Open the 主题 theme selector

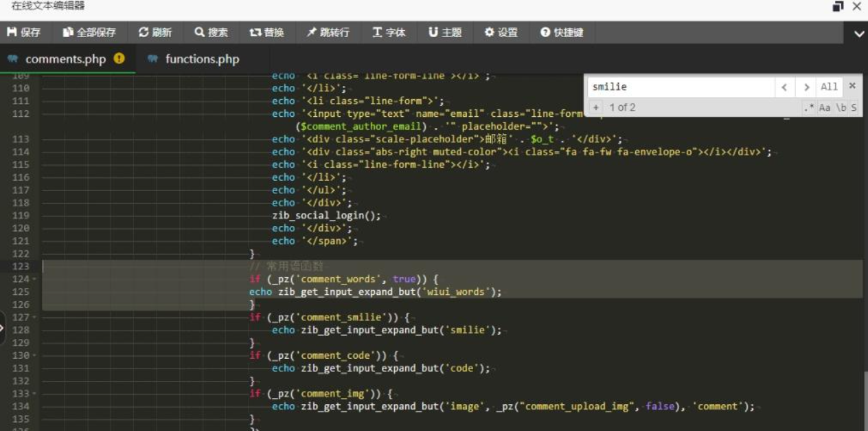click(433, 32)
